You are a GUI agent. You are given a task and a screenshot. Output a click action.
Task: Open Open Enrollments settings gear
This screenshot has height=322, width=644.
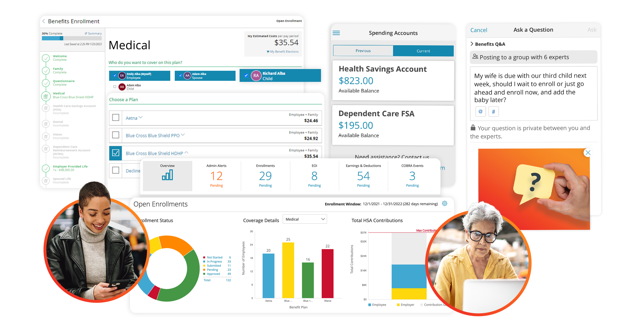pos(444,203)
